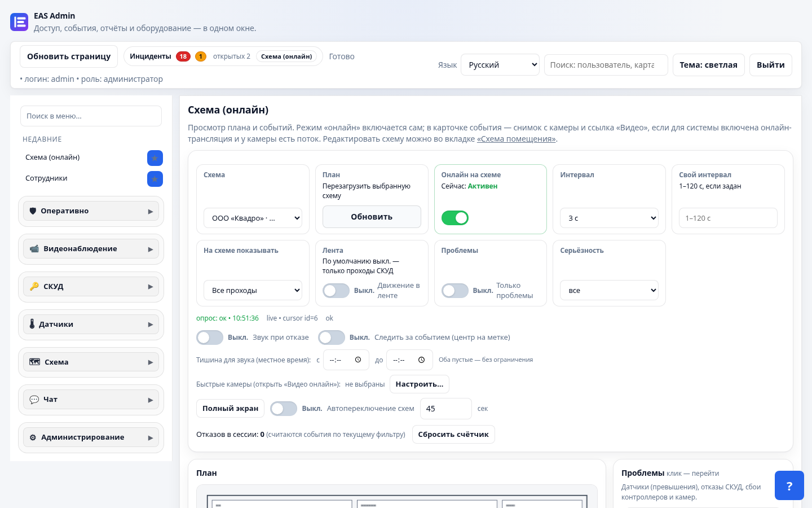Viewport: 812px width, 508px height.
Task: Open clock picker of the 'с' time field
Action: (358, 360)
